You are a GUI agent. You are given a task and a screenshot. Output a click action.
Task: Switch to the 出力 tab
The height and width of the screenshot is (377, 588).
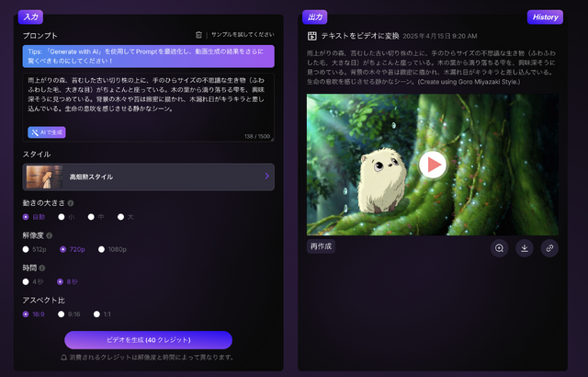(x=315, y=17)
